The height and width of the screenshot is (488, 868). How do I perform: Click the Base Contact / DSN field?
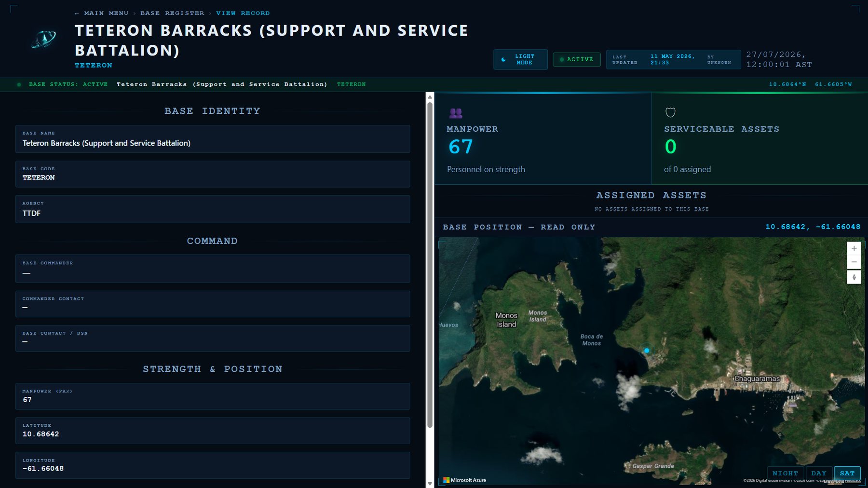(x=213, y=338)
